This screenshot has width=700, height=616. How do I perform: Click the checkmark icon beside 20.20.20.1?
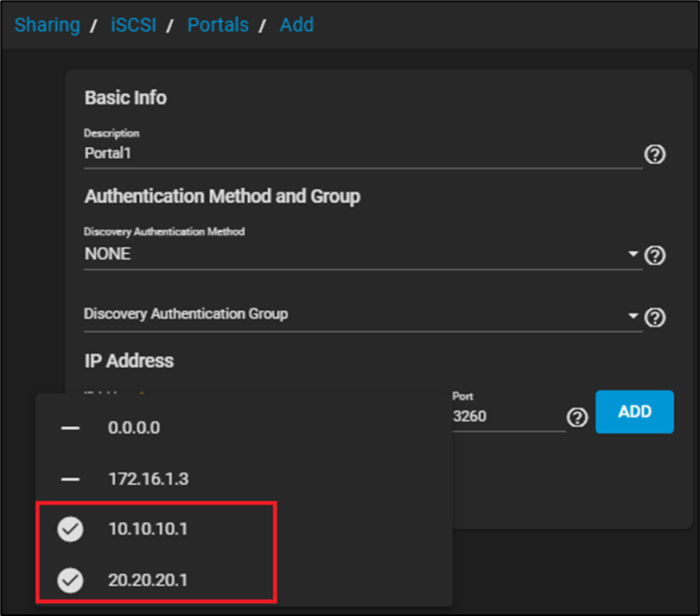point(71,581)
